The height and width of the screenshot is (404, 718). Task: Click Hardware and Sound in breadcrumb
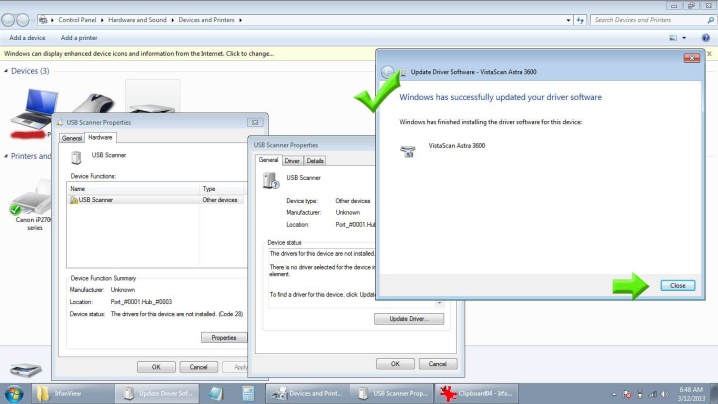click(137, 20)
